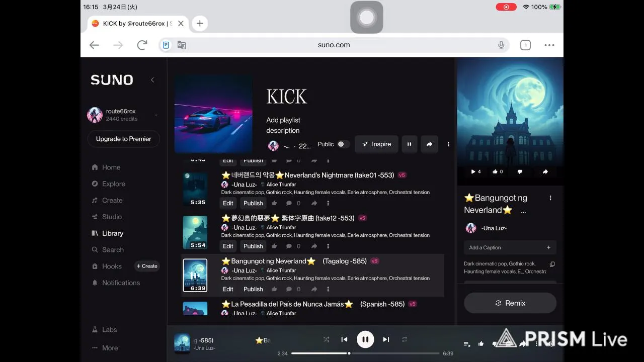
Task: Open more options for Neverland's Nightmare take01
Action: point(328,203)
